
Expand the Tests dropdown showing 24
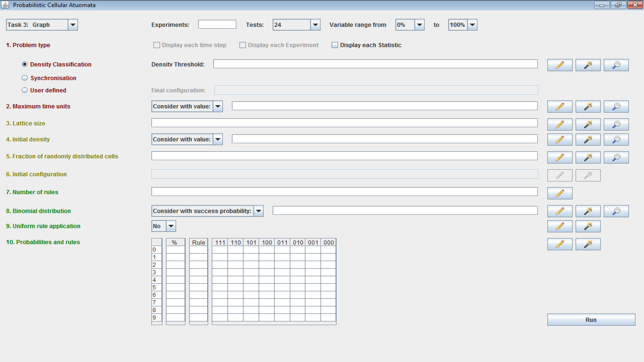coord(315,25)
